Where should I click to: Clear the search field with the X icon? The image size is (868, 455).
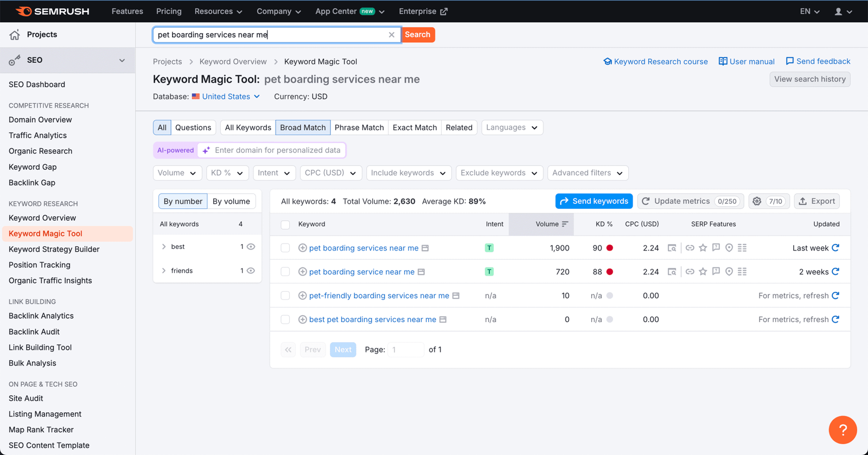[392, 35]
